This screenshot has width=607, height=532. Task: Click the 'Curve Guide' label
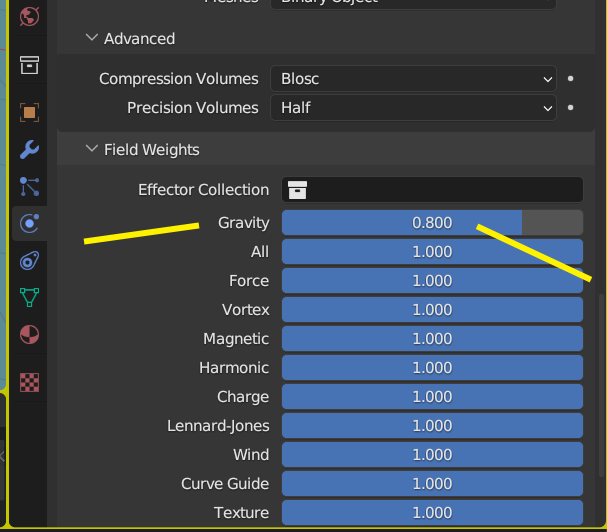pos(225,484)
